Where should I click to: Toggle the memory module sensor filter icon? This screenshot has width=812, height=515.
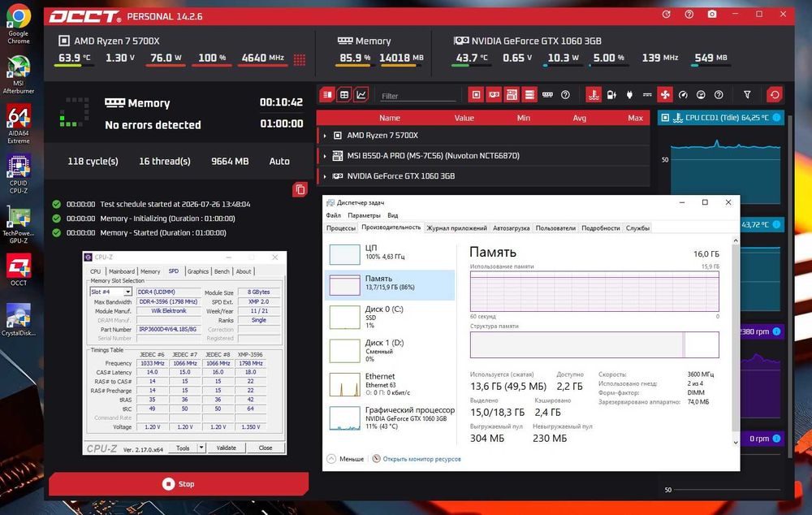click(x=547, y=95)
